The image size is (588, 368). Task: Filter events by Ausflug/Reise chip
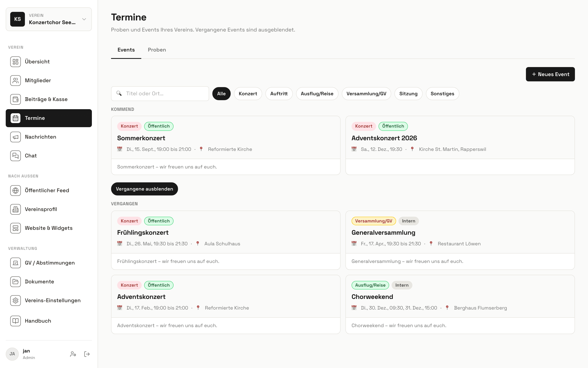coord(317,94)
